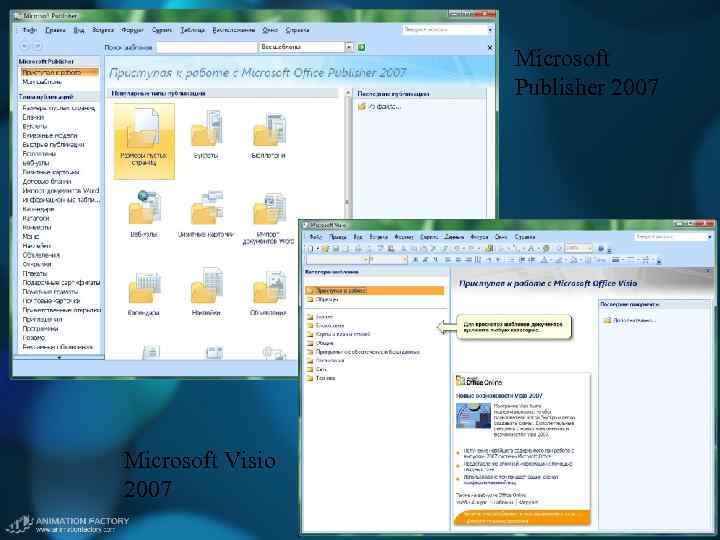Expand the zoom percentage dropdown in Visio

coord(589,248)
